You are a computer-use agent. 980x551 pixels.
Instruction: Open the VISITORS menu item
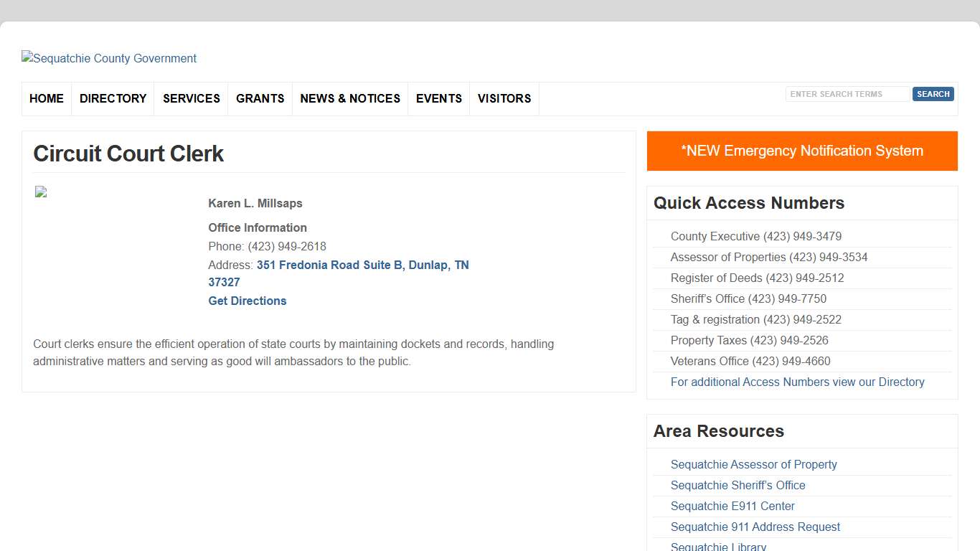click(504, 99)
